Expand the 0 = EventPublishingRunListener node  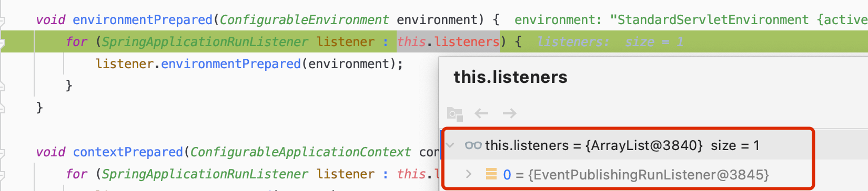pos(468,174)
